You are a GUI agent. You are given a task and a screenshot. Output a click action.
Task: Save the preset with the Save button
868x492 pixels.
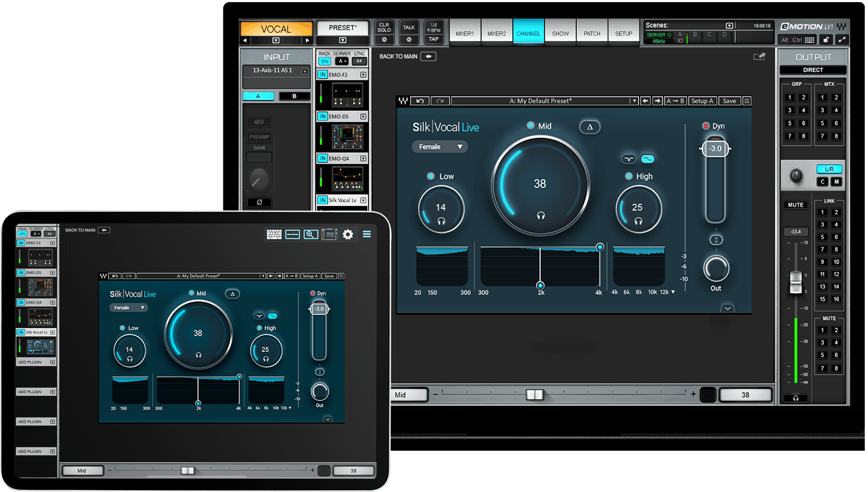[729, 101]
